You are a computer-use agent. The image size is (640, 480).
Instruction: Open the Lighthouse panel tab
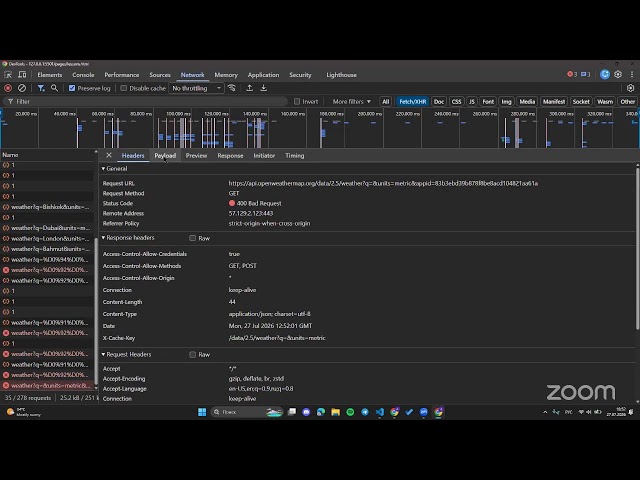pos(342,75)
